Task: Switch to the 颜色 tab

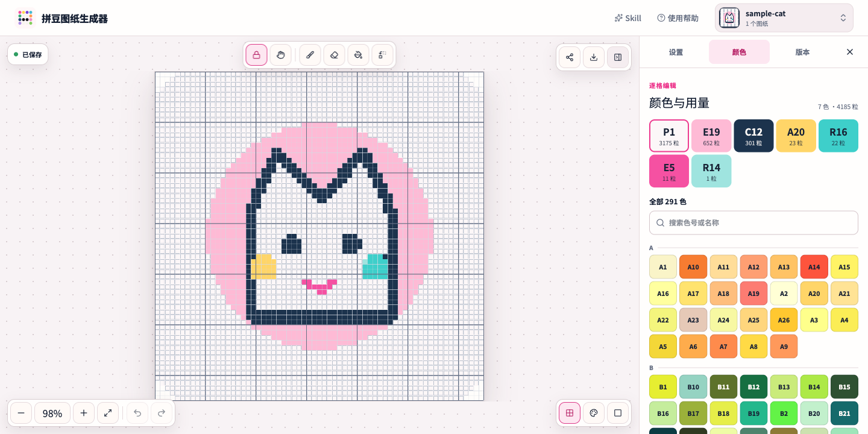Action: coord(739,52)
